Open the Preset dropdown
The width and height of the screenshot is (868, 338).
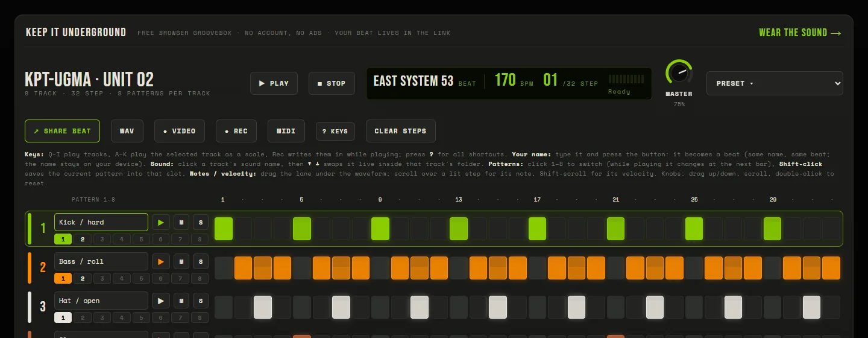pos(775,83)
